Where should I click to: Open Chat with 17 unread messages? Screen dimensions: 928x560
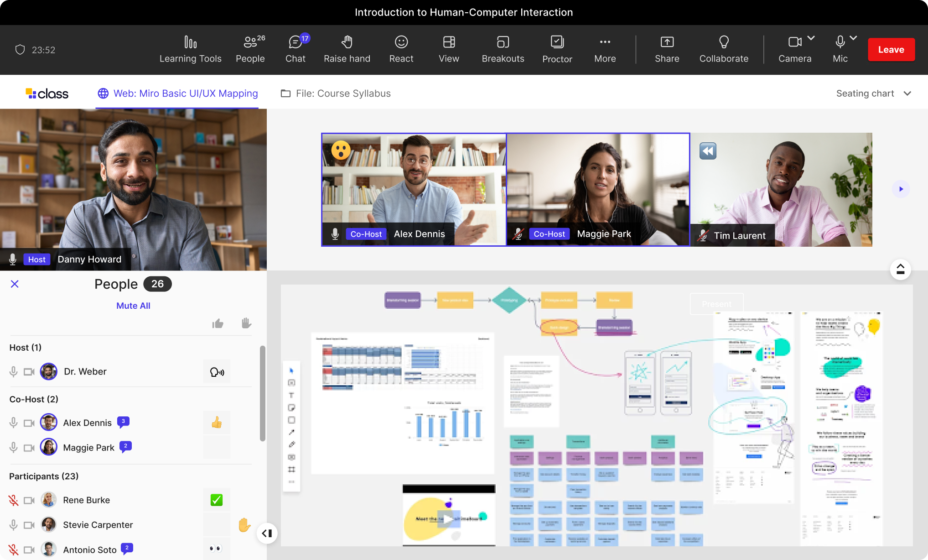296,42
